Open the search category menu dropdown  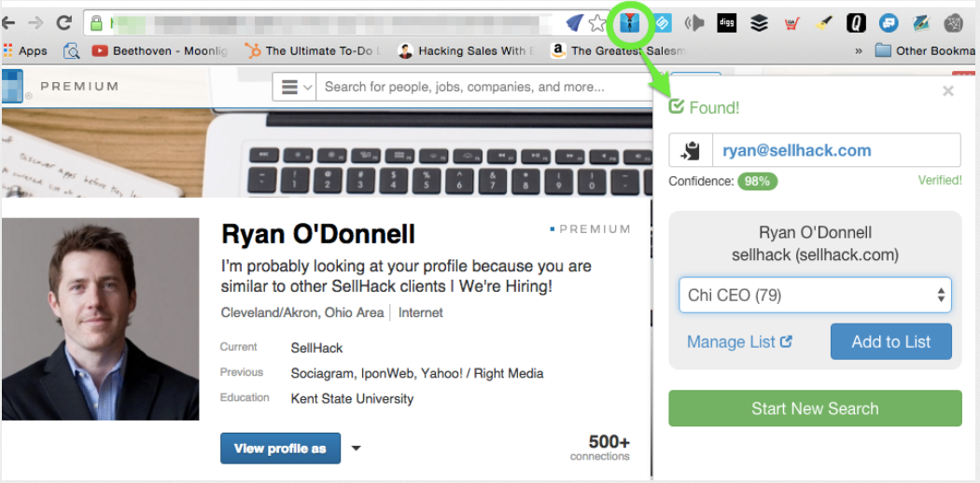(x=294, y=87)
